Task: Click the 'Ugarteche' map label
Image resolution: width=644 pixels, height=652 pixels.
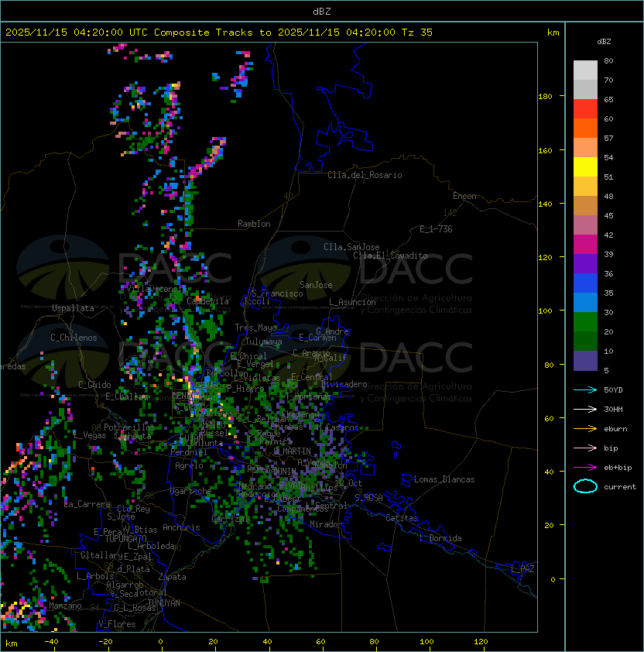Action: 191,491
